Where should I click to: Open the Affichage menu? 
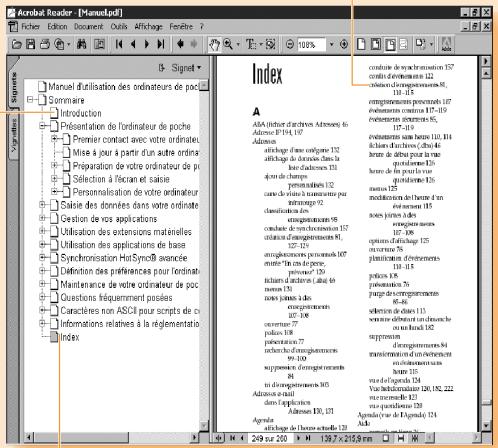pyautogui.click(x=148, y=26)
